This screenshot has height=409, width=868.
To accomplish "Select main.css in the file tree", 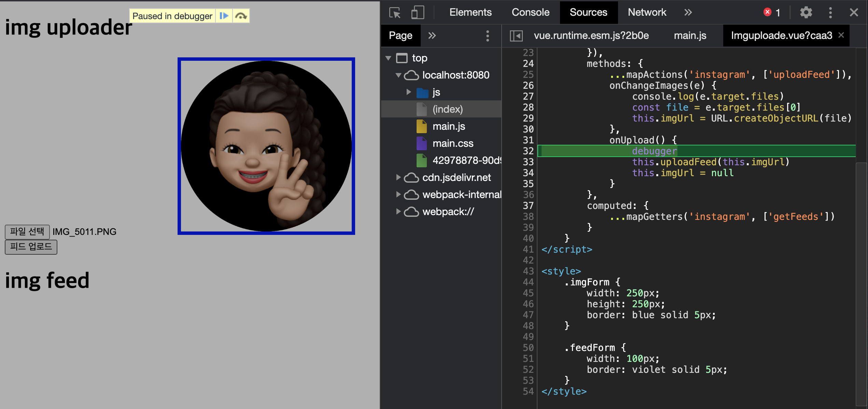I will click(x=452, y=143).
